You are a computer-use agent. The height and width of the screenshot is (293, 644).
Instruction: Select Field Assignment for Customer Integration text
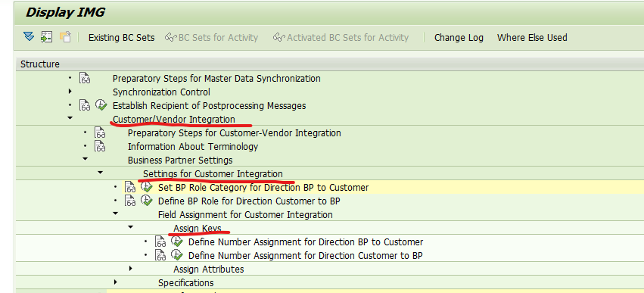coord(245,215)
